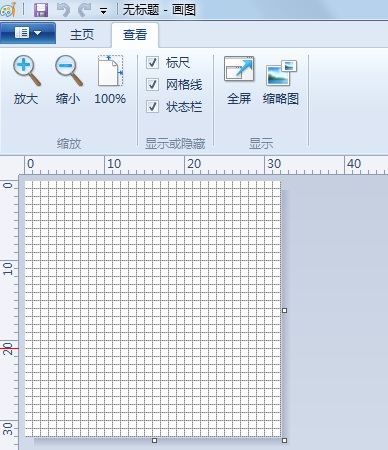Select the View (查看) tab
Screen dimensions: 388x450
point(135,34)
